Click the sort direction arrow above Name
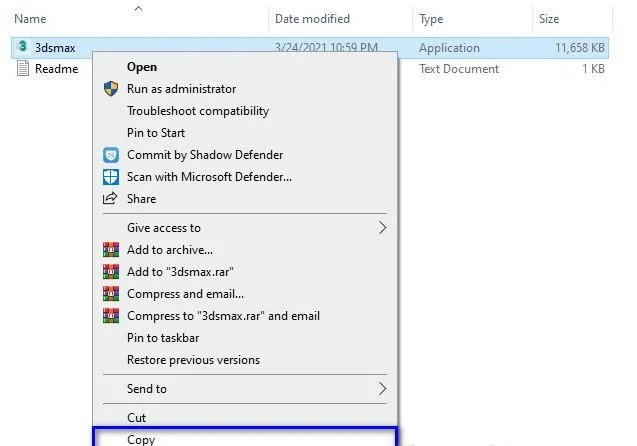 (x=139, y=9)
